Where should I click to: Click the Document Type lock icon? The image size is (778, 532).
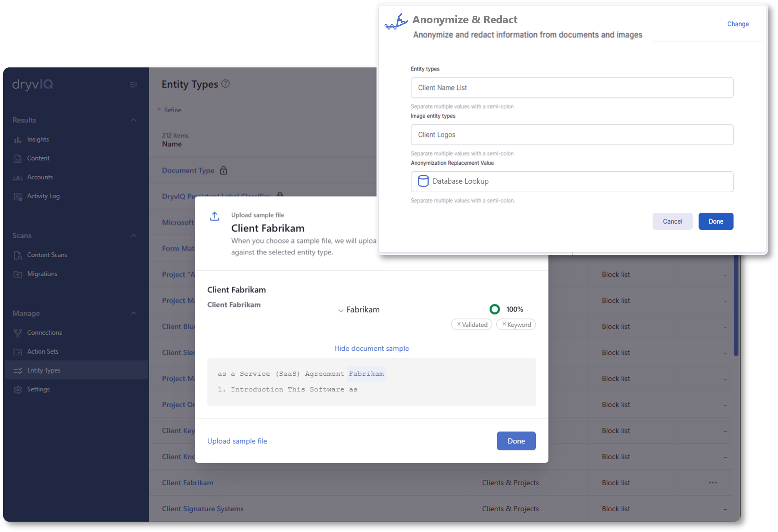tap(223, 171)
